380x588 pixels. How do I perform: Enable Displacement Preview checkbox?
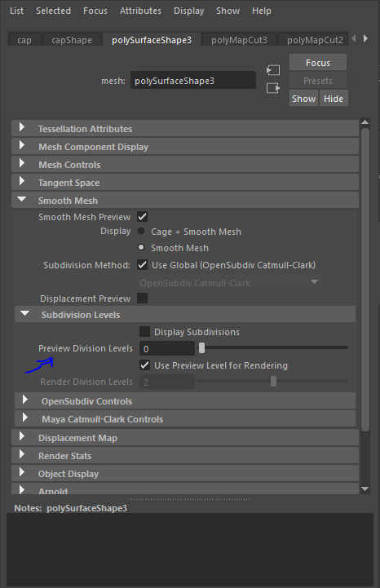pyautogui.click(x=142, y=298)
